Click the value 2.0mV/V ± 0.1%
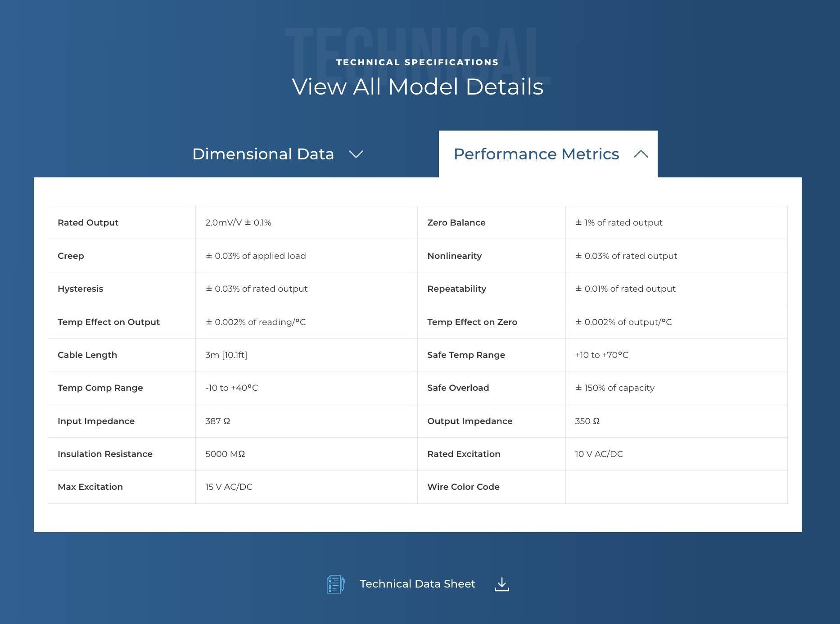 pos(238,222)
